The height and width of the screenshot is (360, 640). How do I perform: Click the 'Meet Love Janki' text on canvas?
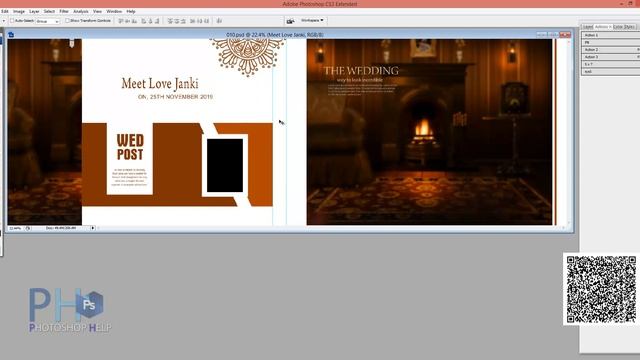coord(160,84)
